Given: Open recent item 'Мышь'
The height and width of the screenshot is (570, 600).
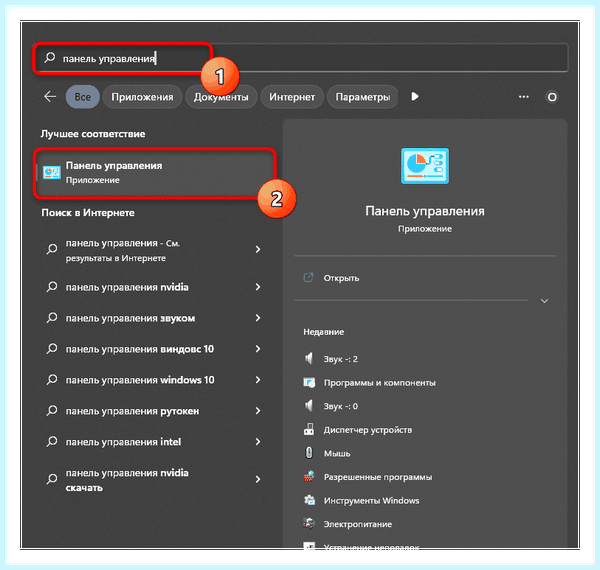Looking at the screenshot, I should pos(337,453).
